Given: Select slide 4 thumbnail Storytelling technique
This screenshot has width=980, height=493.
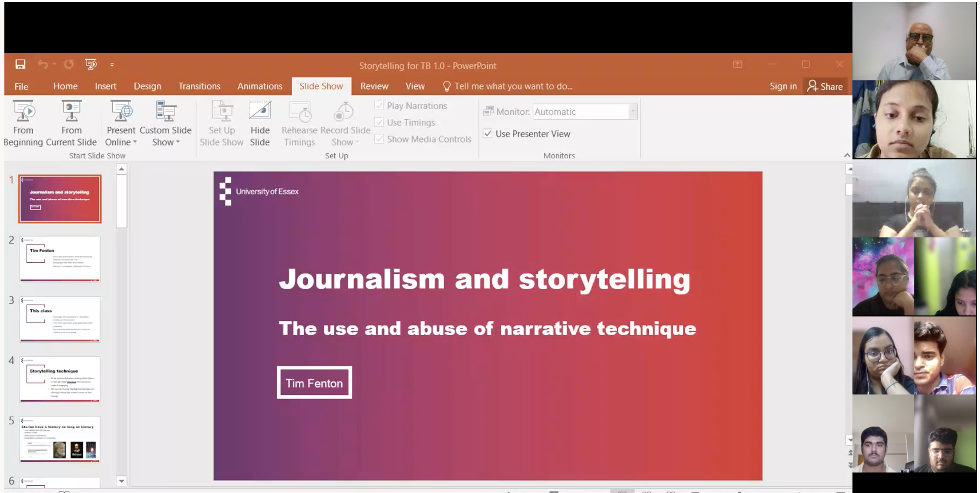Looking at the screenshot, I should pyautogui.click(x=60, y=379).
